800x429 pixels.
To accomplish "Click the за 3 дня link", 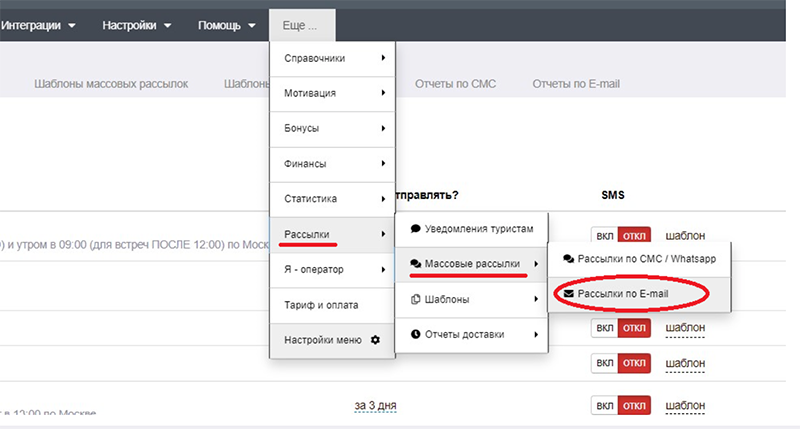I will pos(376,405).
